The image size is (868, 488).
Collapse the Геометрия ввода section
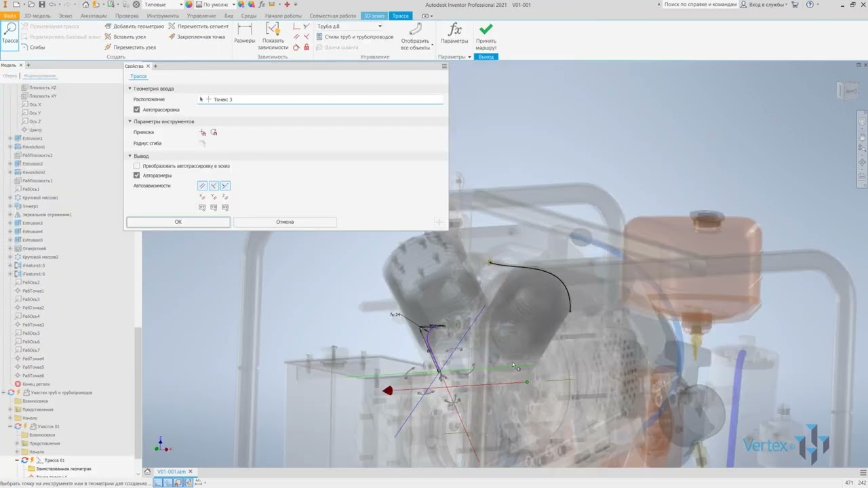[x=130, y=89]
